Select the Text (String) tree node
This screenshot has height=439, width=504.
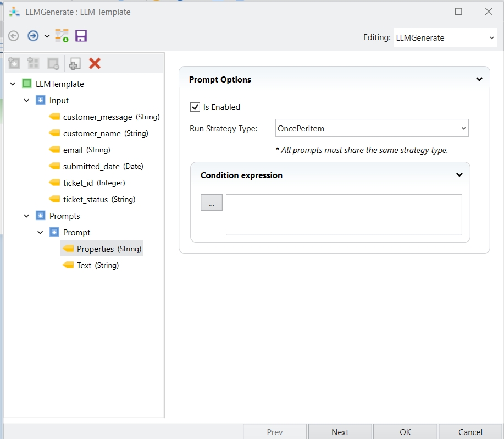pos(84,266)
